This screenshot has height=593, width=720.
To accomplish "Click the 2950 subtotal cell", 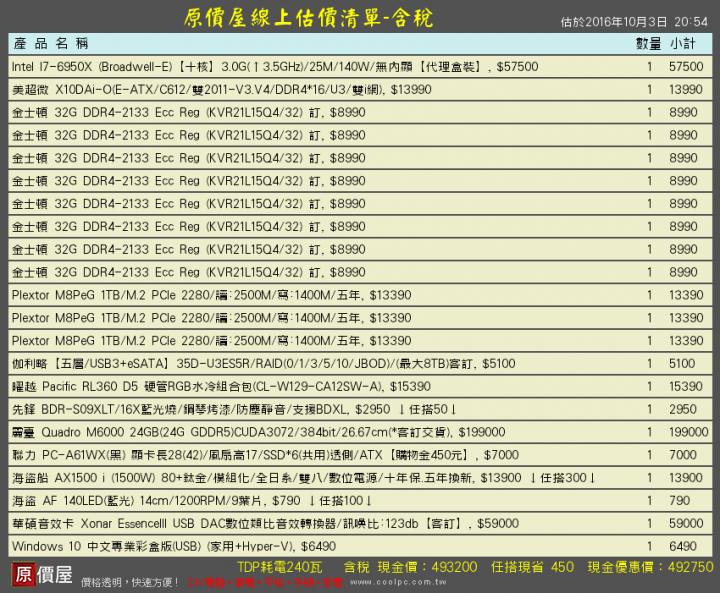I will (x=683, y=409).
